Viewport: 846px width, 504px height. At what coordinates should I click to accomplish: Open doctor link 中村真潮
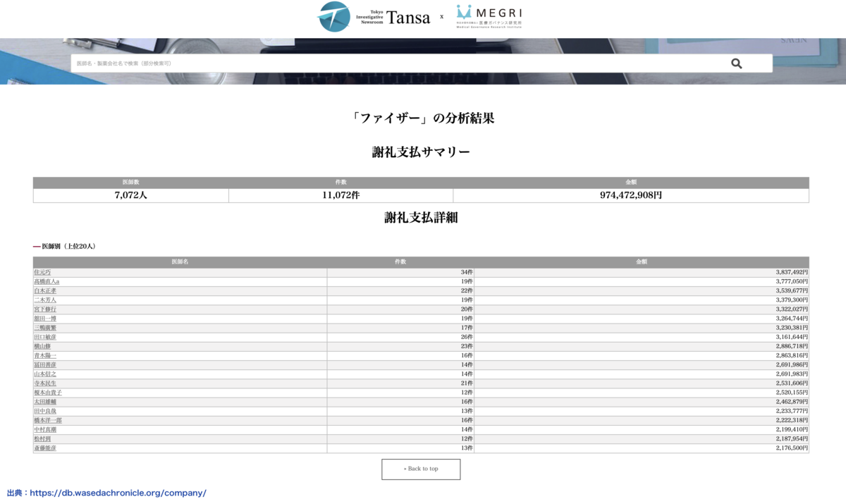45,429
